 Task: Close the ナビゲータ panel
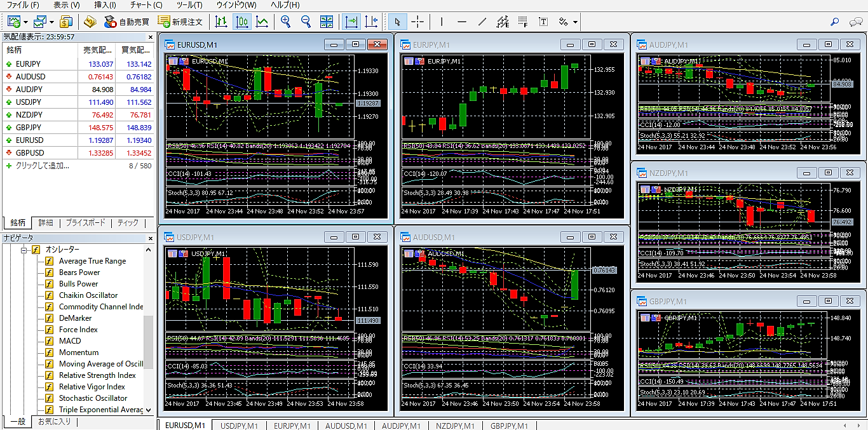coord(150,238)
